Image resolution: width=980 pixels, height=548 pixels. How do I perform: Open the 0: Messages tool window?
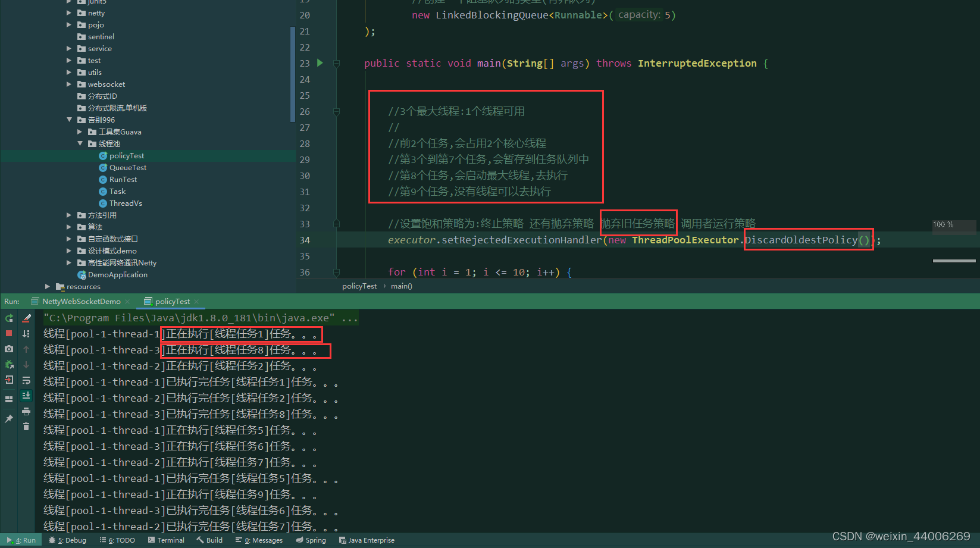point(259,540)
